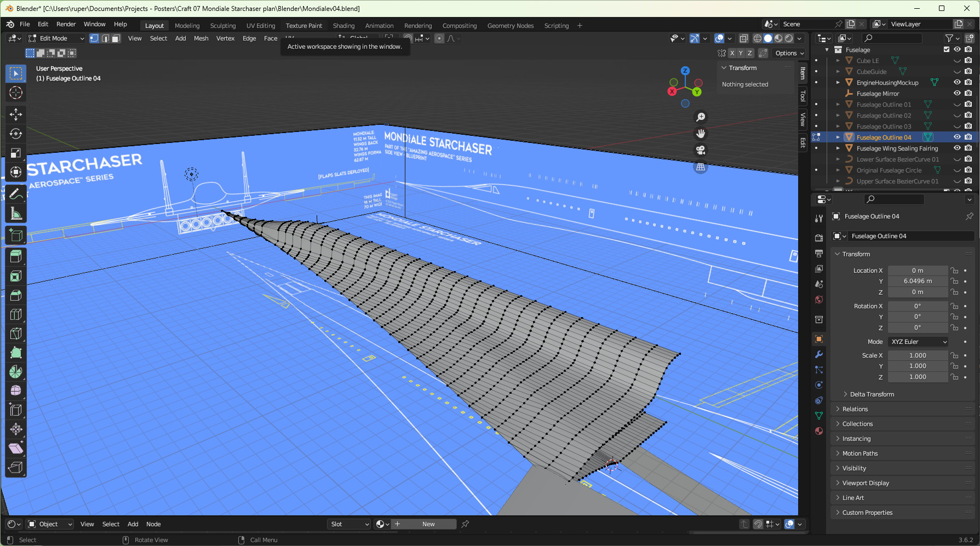Select the Scale tool
Image resolution: width=980 pixels, height=546 pixels.
tap(16, 153)
